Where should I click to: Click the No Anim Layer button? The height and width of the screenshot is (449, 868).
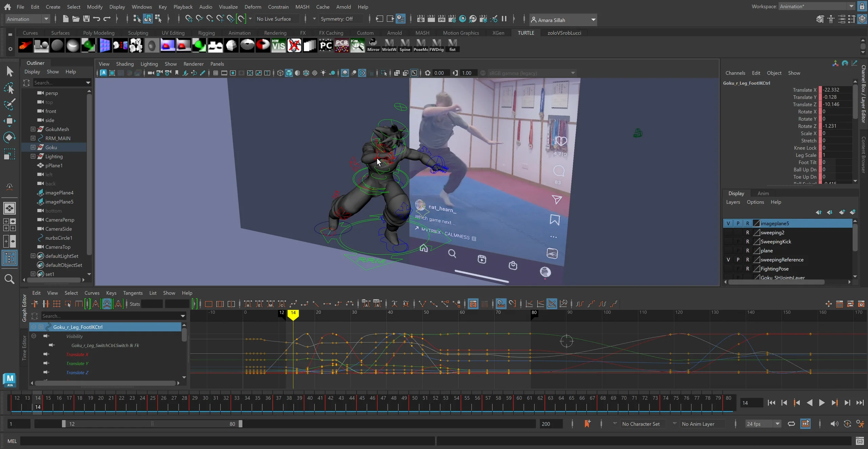[698, 424]
